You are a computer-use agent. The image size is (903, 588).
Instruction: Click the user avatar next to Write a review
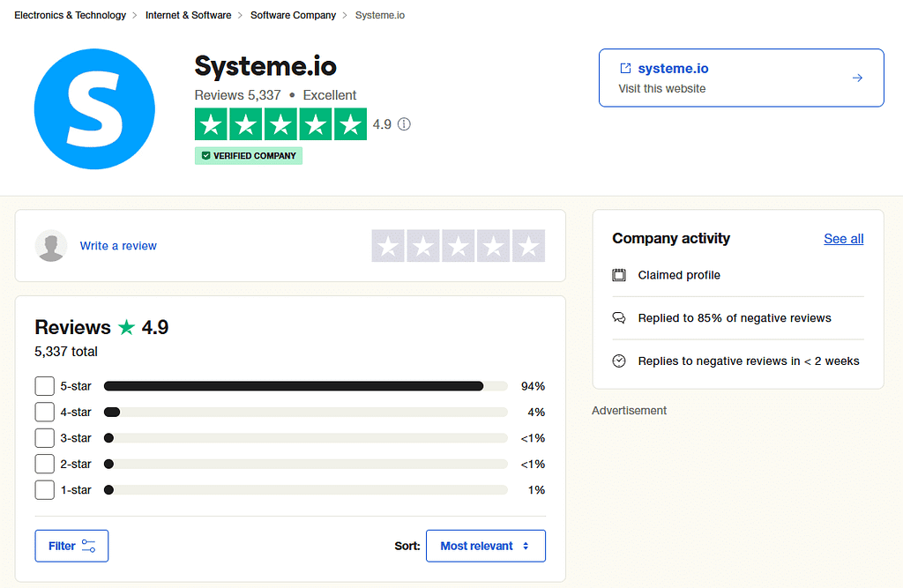click(x=51, y=245)
